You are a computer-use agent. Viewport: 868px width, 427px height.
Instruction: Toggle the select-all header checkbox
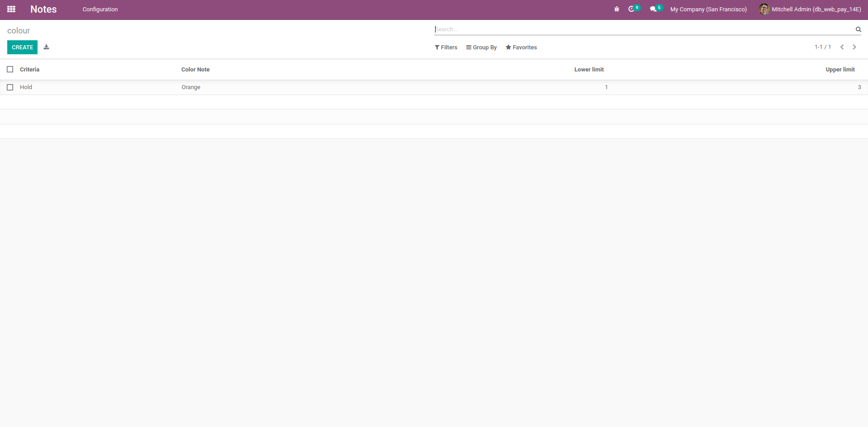tap(10, 69)
